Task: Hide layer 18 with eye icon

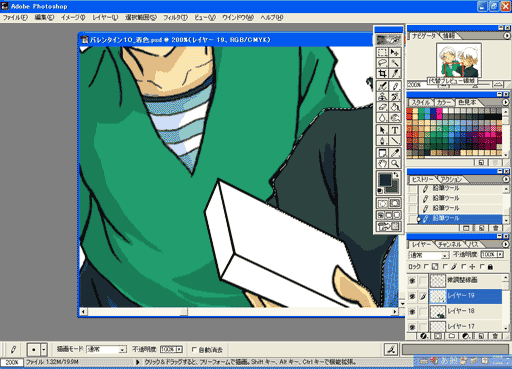Action: (x=412, y=312)
